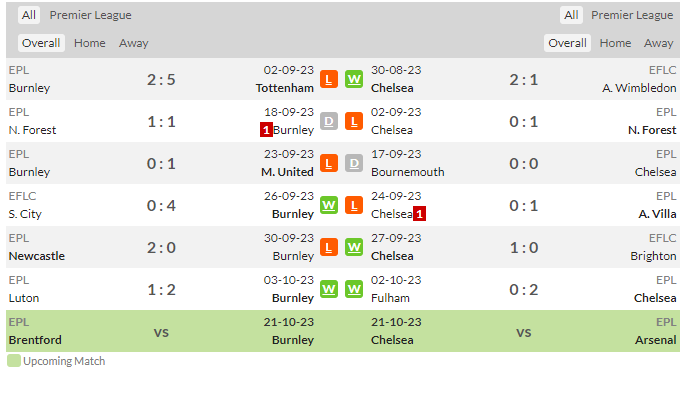
Task: Select the left Premier League filter
Action: pyautogui.click(x=90, y=15)
